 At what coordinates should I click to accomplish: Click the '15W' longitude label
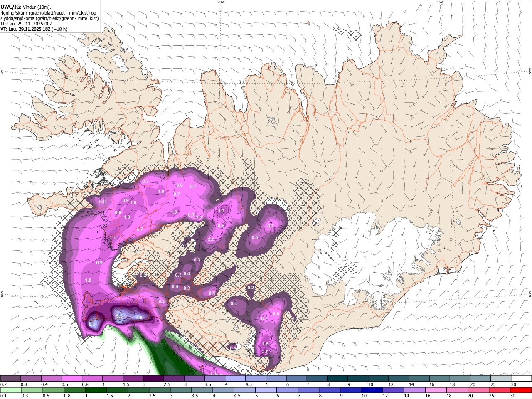(x=440, y=2)
